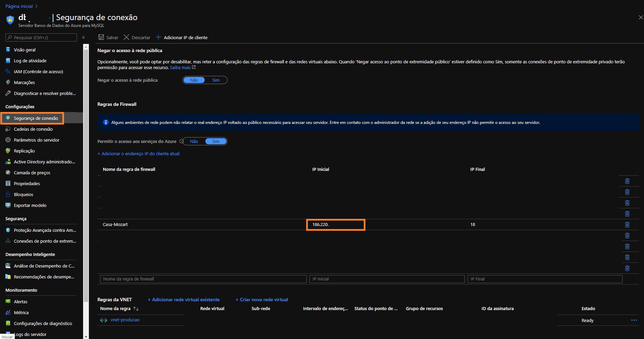Click sidebar scrollbar down arrow

click(x=86, y=337)
